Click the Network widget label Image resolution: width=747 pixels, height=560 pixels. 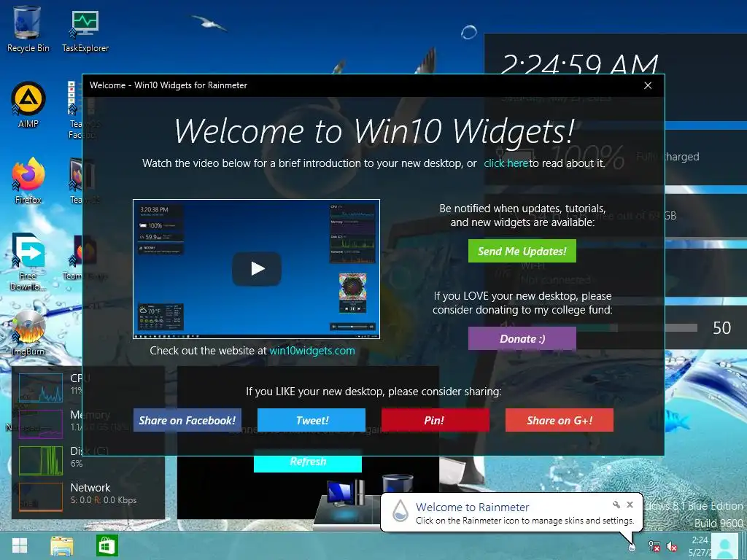[x=90, y=488]
